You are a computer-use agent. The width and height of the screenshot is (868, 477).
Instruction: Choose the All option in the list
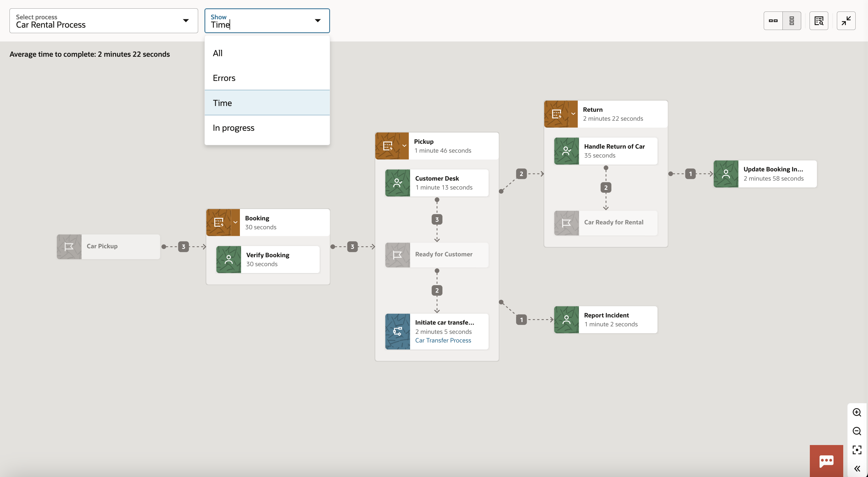coord(217,53)
